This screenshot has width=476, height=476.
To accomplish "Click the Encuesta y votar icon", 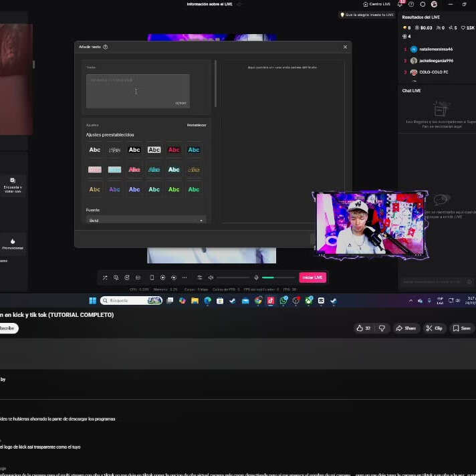I will pyautogui.click(x=13, y=181).
